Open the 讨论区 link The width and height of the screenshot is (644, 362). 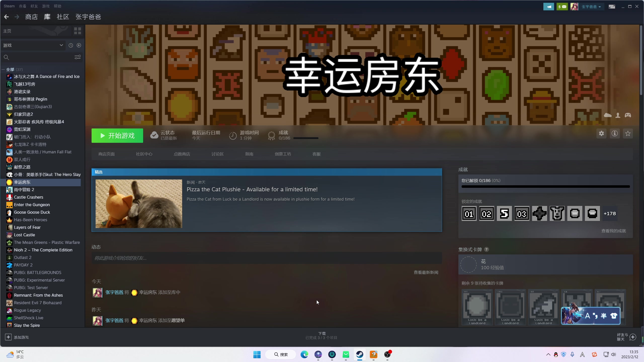click(217, 154)
